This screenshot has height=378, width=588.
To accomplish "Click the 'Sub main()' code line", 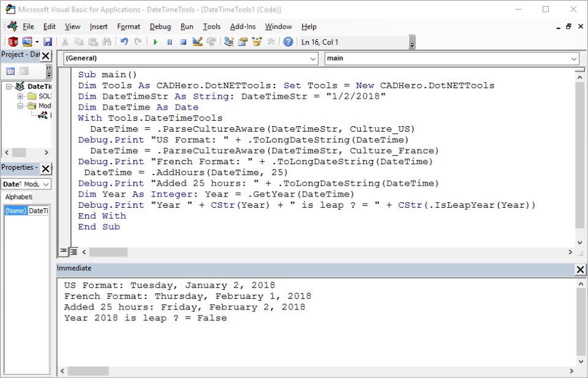I will click(107, 75).
